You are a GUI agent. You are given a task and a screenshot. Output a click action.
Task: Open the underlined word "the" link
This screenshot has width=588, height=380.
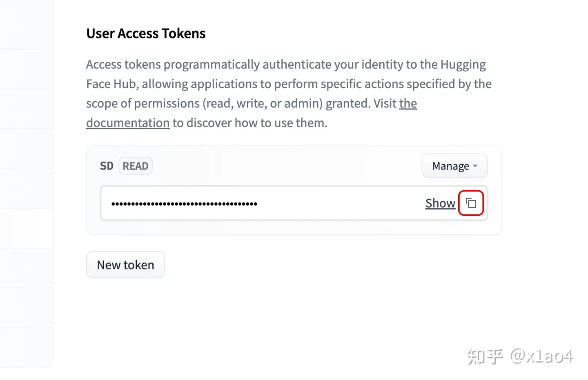click(x=408, y=103)
